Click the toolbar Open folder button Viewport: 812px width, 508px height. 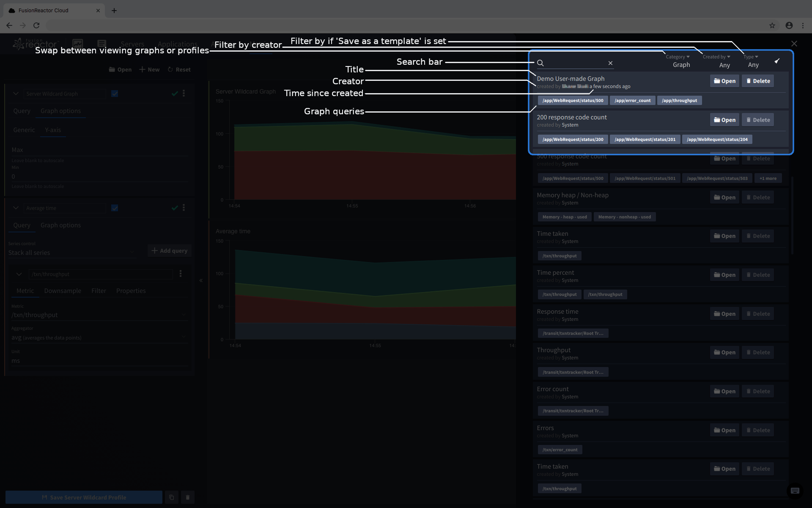120,69
